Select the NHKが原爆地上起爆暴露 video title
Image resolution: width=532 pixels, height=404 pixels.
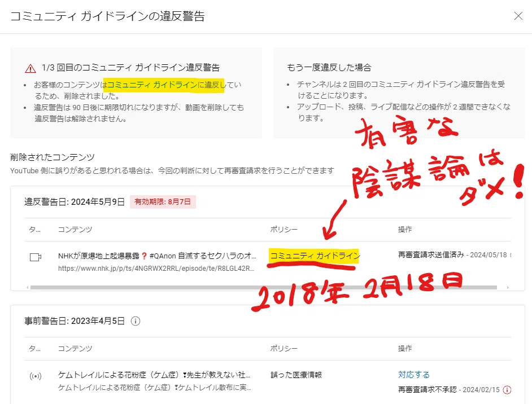[157, 256]
